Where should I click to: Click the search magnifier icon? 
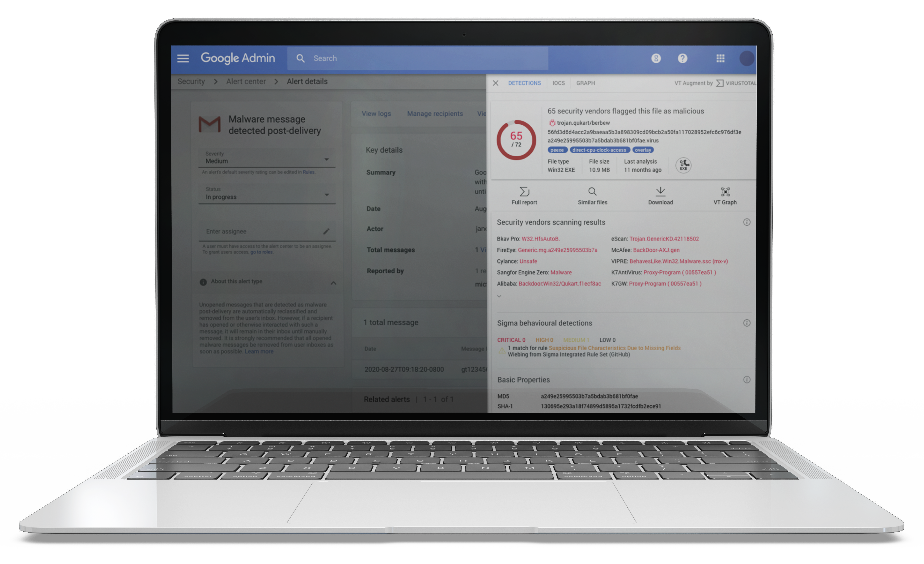point(300,58)
